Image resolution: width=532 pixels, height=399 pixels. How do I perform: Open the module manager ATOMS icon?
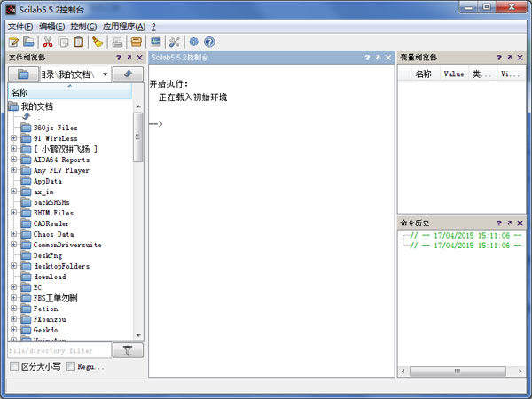pyautogui.click(x=136, y=42)
